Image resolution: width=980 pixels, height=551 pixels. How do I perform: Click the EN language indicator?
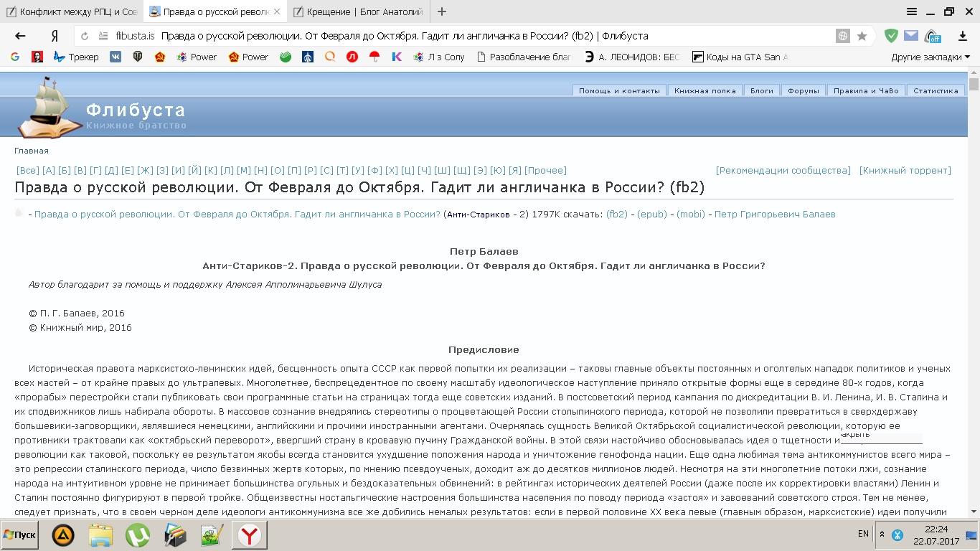863,534
